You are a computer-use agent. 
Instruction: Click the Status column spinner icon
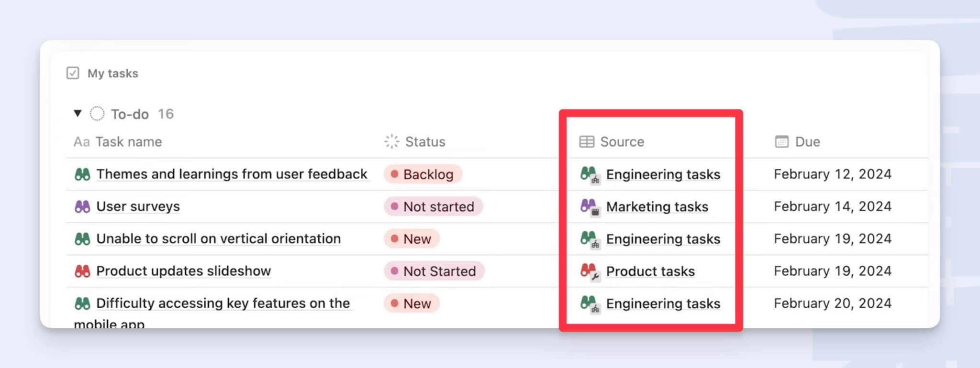(391, 141)
